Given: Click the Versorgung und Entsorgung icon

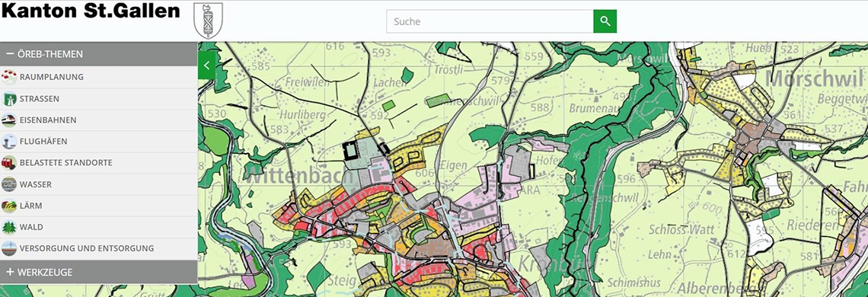Looking at the screenshot, I should 9,248.
